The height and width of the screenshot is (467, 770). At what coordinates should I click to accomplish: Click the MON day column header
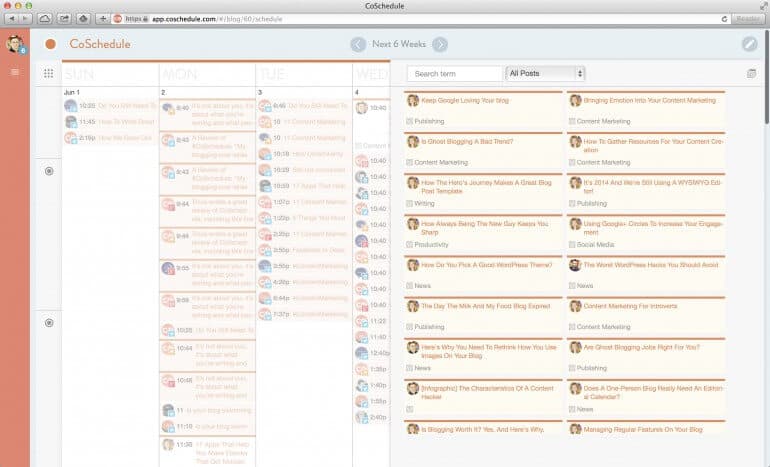(179, 74)
